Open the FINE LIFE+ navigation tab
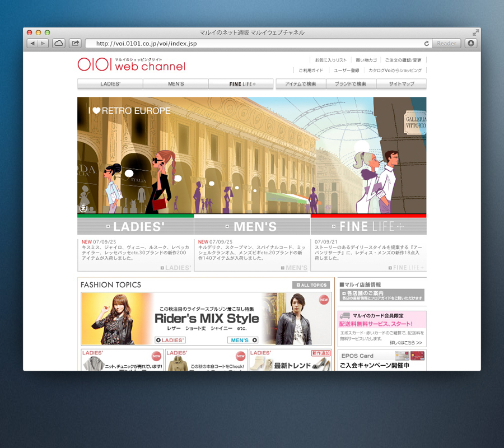The height and width of the screenshot is (448, 504). coord(241,84)
